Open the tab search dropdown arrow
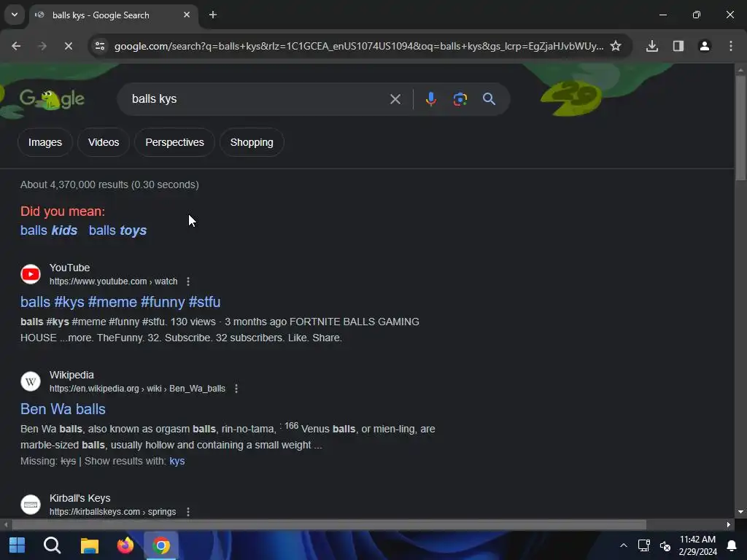Image resolution: width=747 pixels, height=560 pixels. [x=15, y=15]
